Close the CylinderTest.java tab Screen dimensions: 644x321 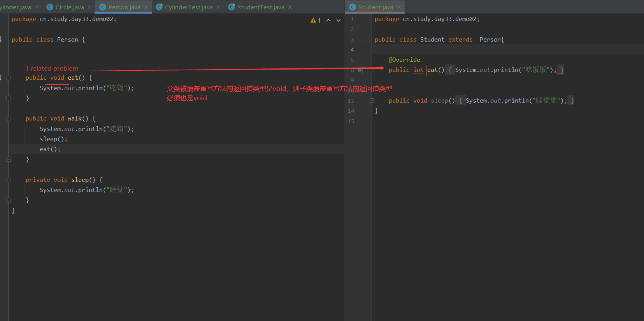click(x=218, y=7)
